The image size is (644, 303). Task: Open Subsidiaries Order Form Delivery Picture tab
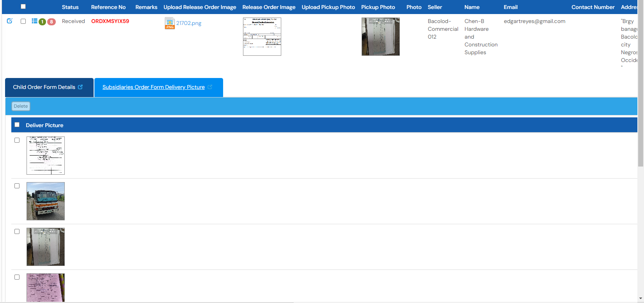click(153, 87)
